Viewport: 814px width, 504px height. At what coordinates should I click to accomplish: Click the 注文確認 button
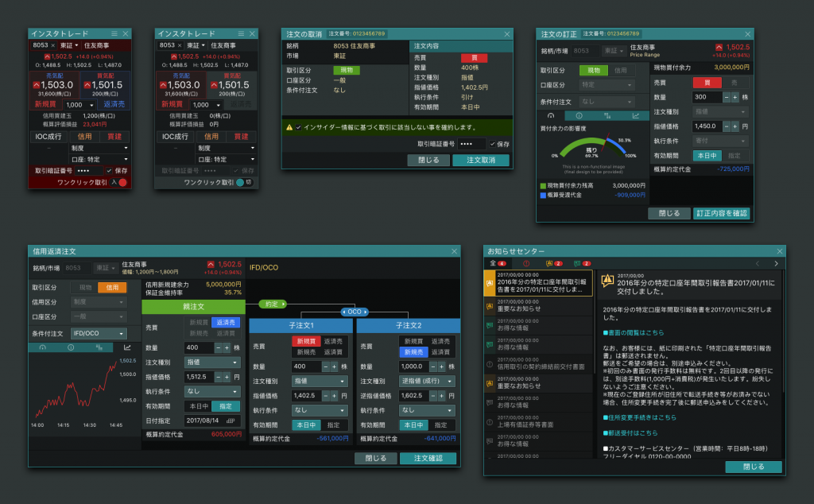point(429,458)
